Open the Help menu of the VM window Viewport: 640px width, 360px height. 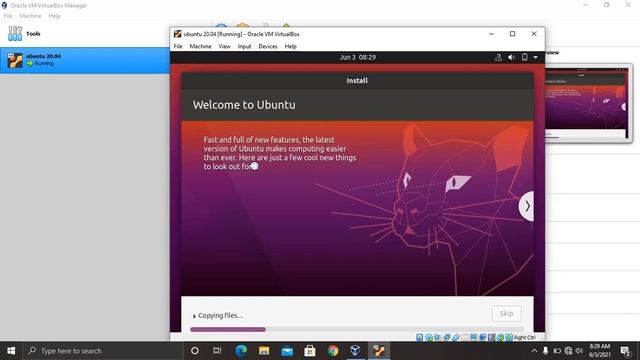pyautogui.click(x=291, y=47)
